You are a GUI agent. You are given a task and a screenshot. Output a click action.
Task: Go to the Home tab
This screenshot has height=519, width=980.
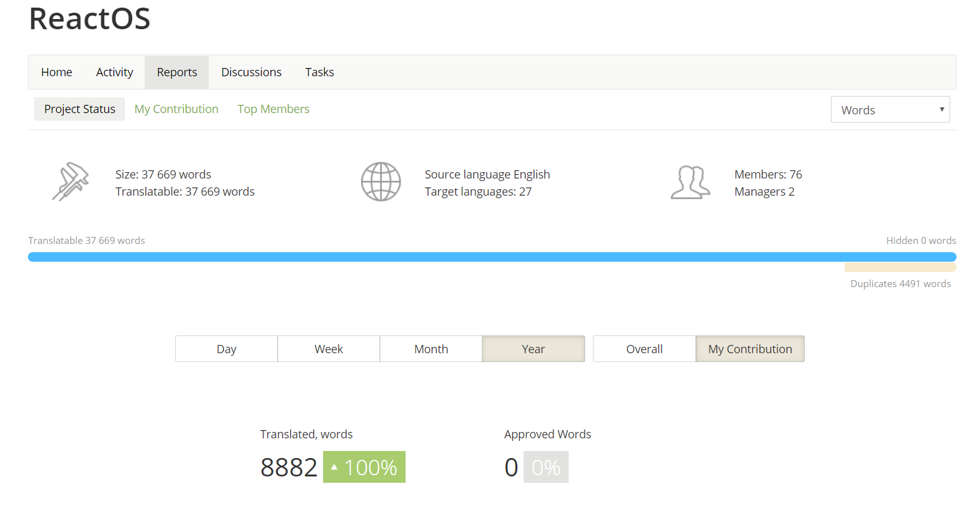tap(56, 72)
